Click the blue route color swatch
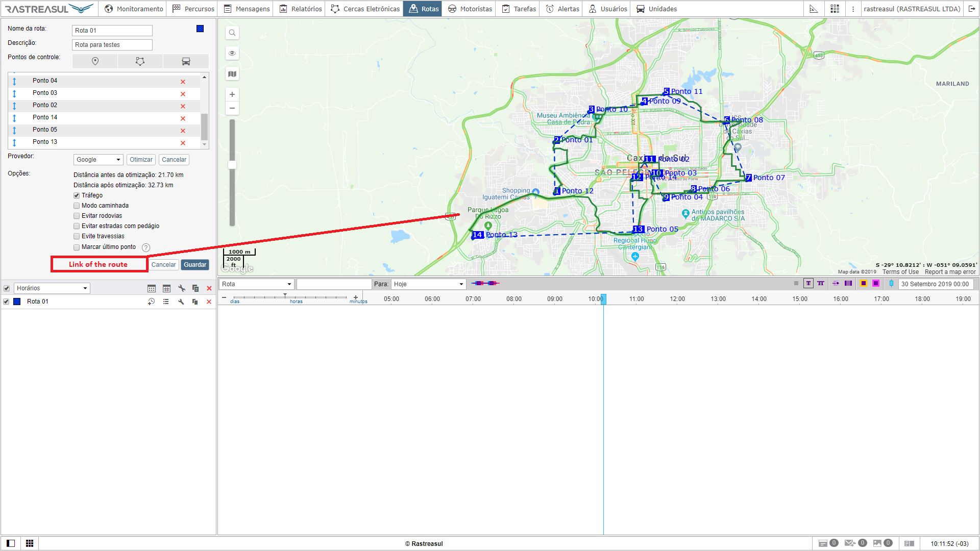 pos(200,29)
